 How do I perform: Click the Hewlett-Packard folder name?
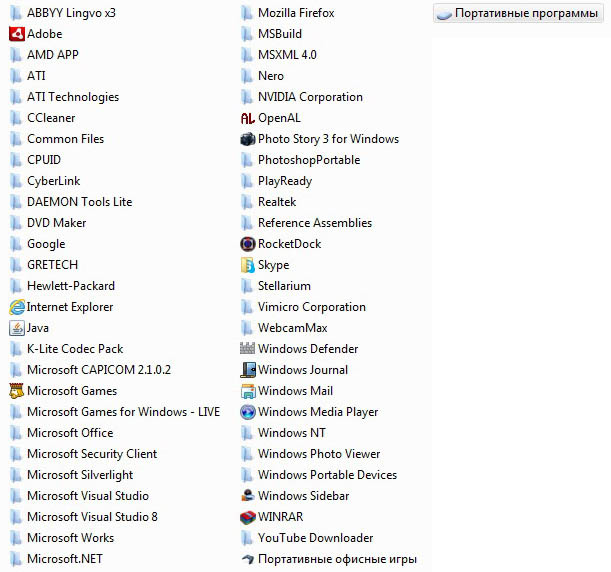click(71, 286)
